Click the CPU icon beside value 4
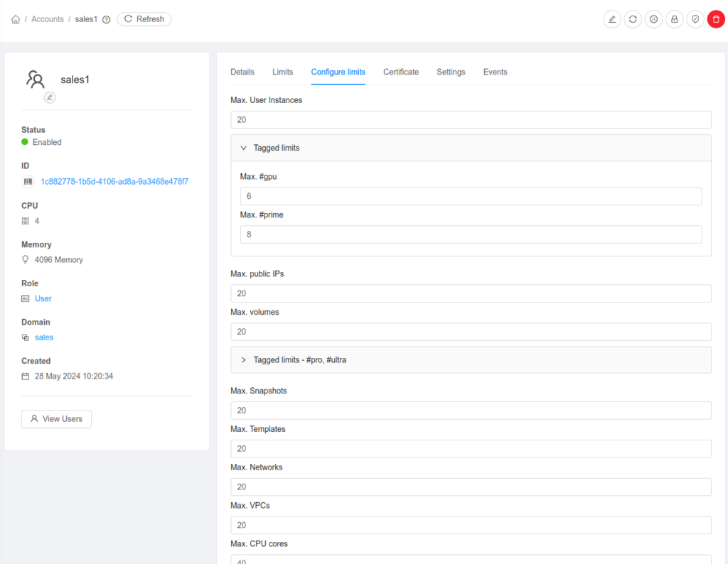Screen dimensions: 728x564 tap(25, 221)
